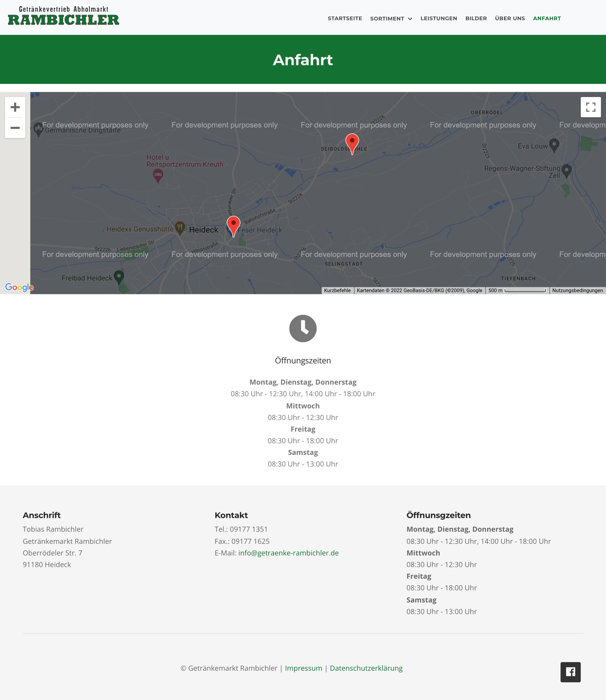Select the Germanische Dingstätte pin
Viewport: 606px width, 700px height.
click(x=39, y=130)
